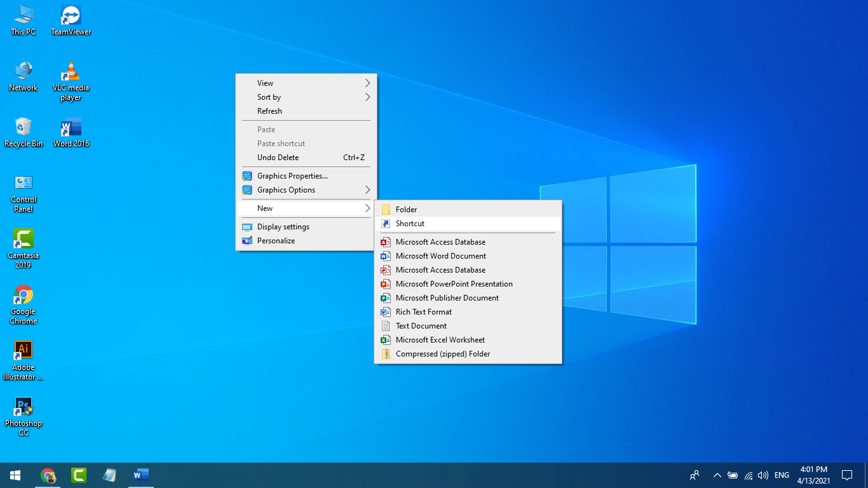Viewport: 868px width, 488px height.
Task: Click the Photoshop CC desktop icon
Action: 24,416
